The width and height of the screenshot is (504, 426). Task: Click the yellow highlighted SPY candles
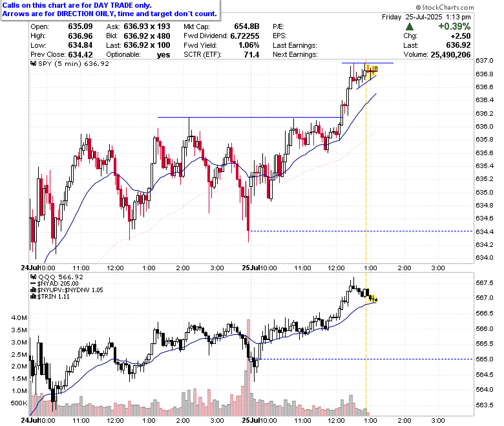pos(371,71)
